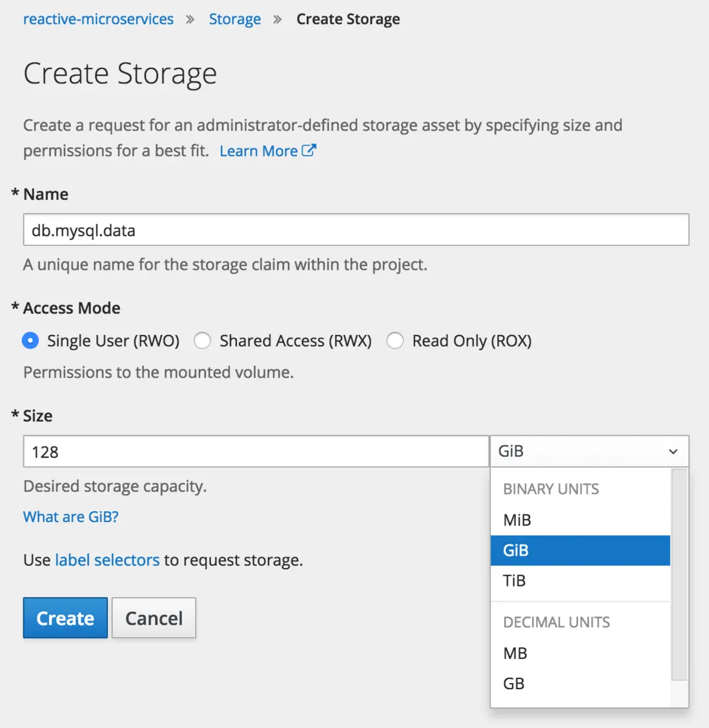Pick TiB under Binary Units
Screen dimensions: 709x728
(x=515, y=581)
